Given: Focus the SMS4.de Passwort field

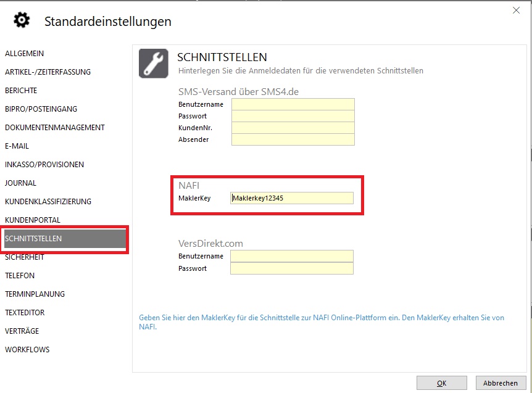Looking at the screenshot, I should point(293,116).
